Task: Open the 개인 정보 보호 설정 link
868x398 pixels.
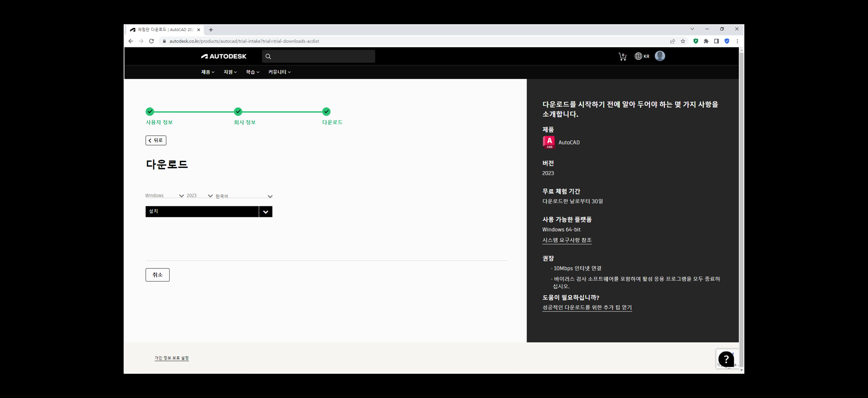Action: pos(172,358)
